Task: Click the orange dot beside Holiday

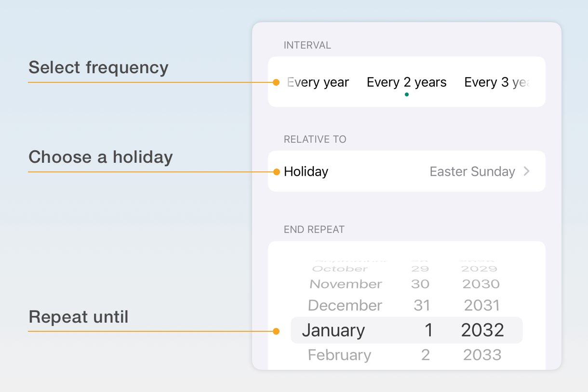Action: click(x=276, y=171)
